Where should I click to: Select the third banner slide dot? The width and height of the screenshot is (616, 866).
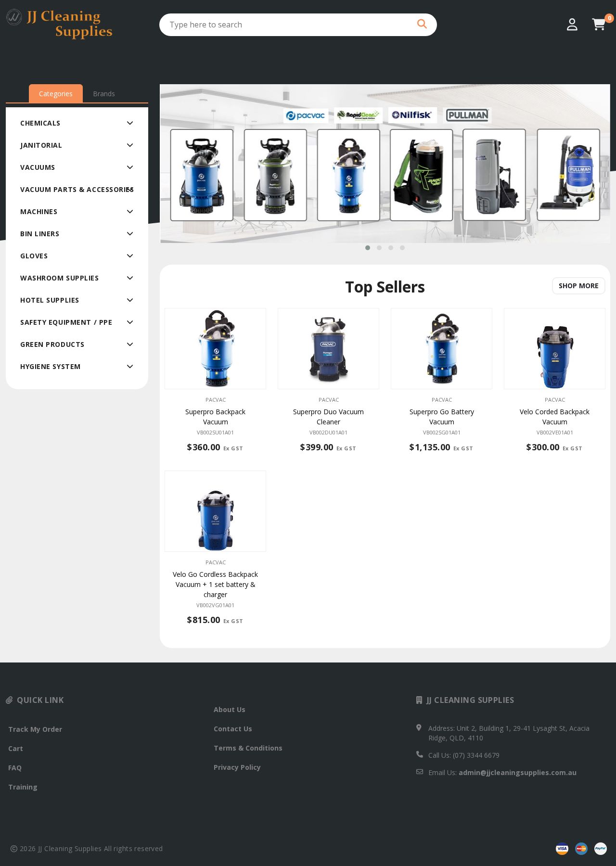coord(391,248)
